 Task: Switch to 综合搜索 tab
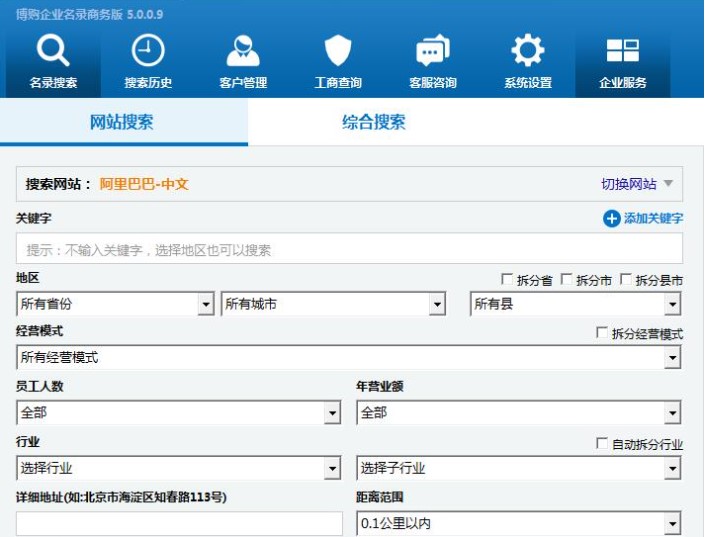pyautogui.click(x=374, y=122)
